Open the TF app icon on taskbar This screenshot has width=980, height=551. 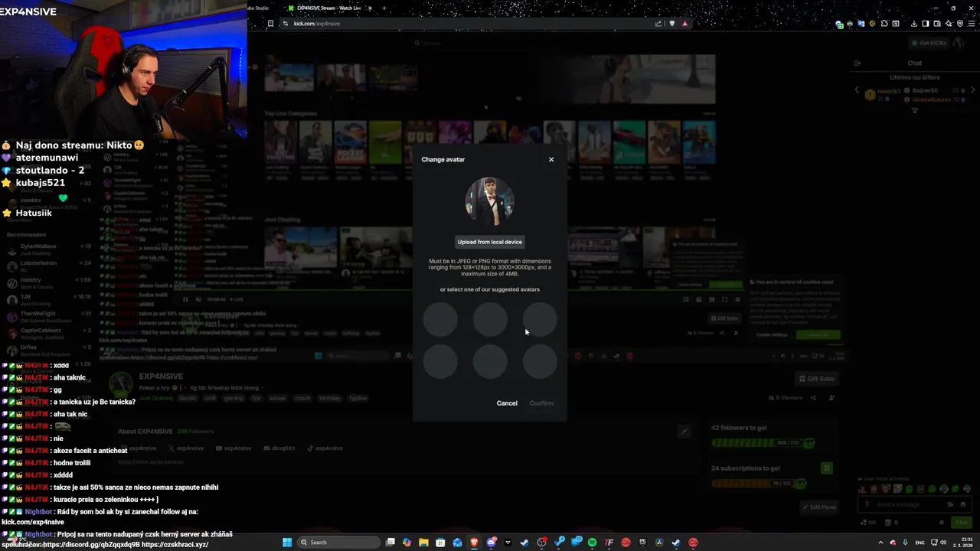coord(609,543)
